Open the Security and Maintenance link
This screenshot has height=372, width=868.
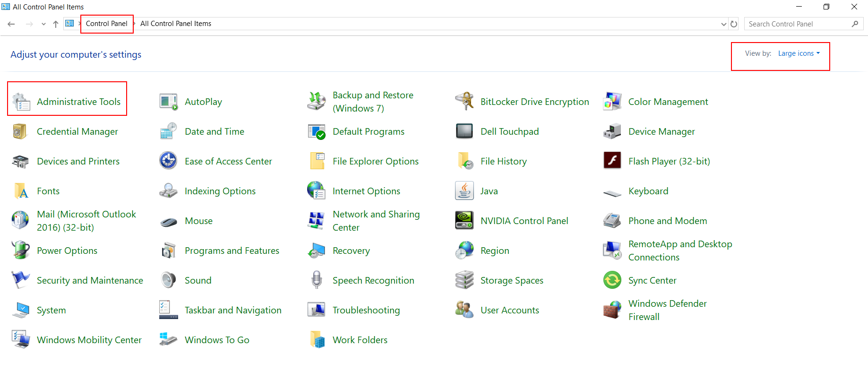click(90, 280)
